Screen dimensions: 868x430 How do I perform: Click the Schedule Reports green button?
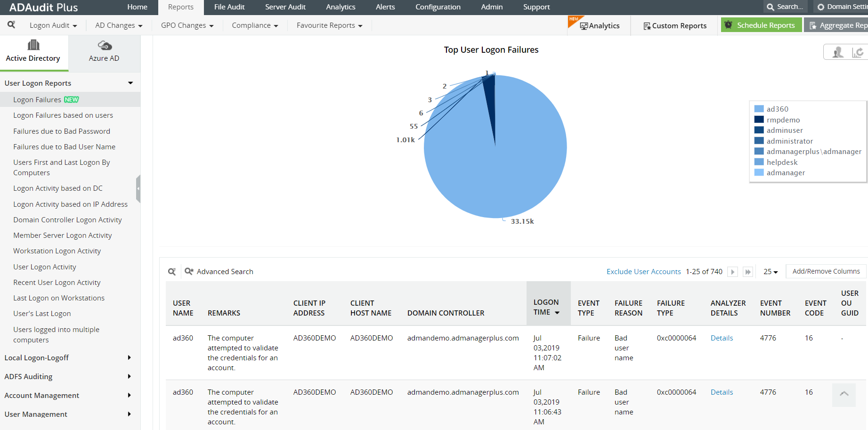point(761,24)
